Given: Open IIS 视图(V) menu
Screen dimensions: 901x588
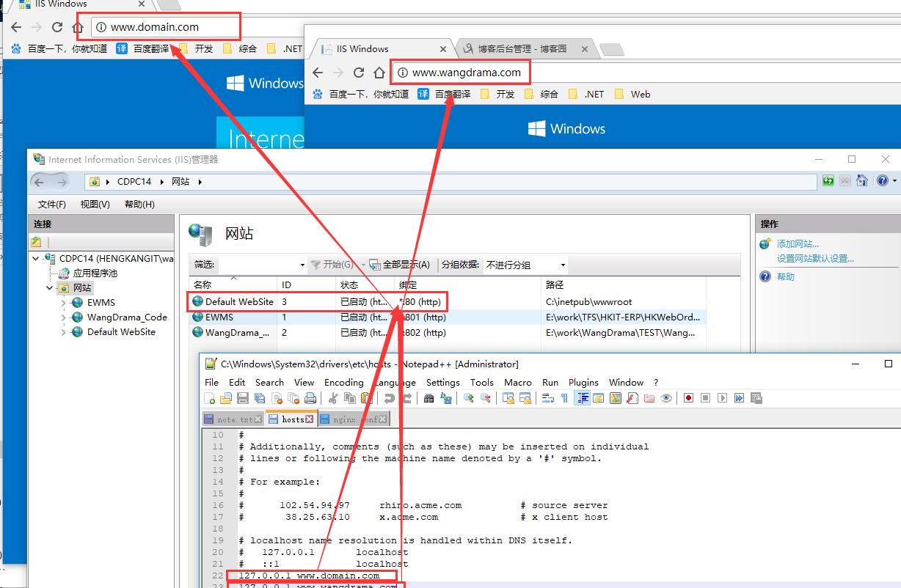Looking at the screenshot, I should (95, 204).
